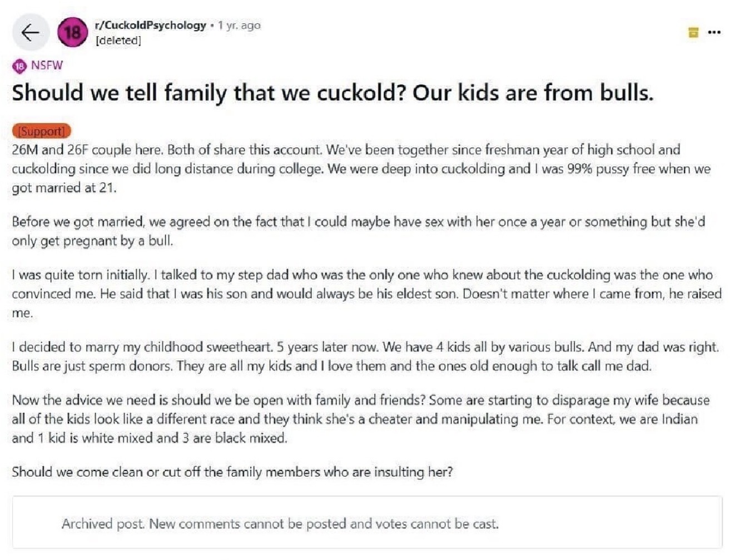The width and height of the screenshot is (734, 560).
Task: Click the yellow archived-post box icon
Action: 693,32
